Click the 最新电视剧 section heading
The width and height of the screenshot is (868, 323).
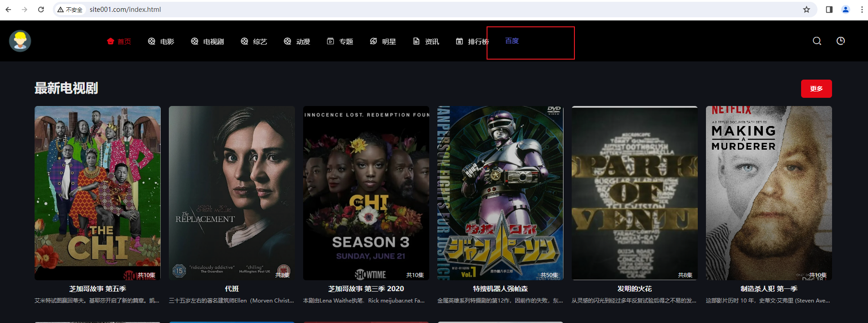click(66, 88)
